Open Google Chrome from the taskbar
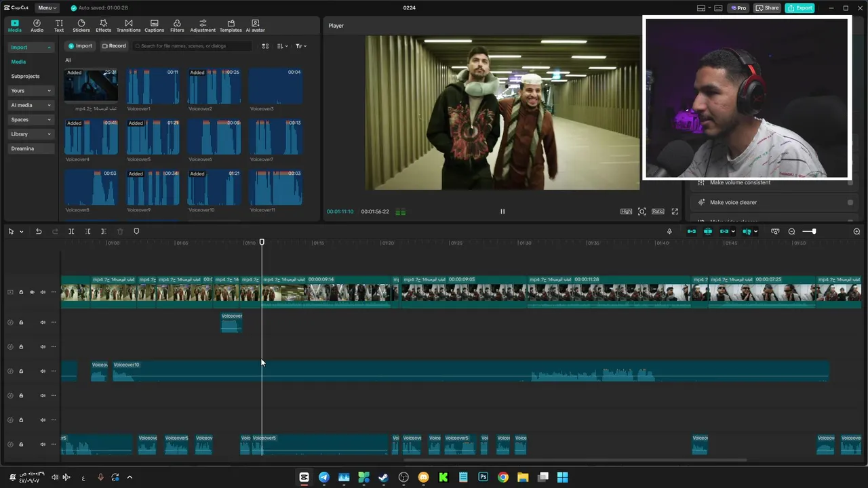 (x=502, y=477)
